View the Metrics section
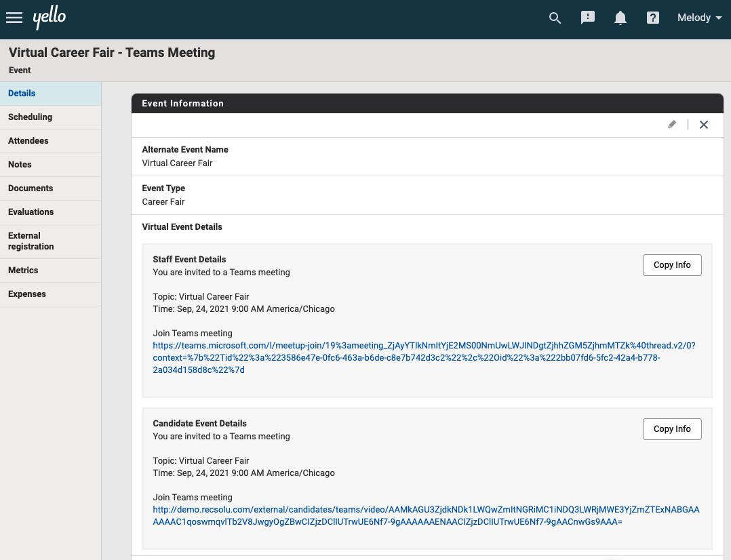The image size is (731, 560). click(x=23, y=270)
